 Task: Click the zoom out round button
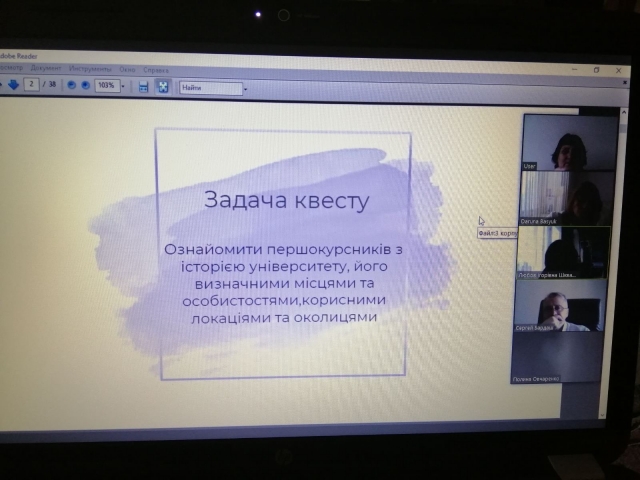71,85
